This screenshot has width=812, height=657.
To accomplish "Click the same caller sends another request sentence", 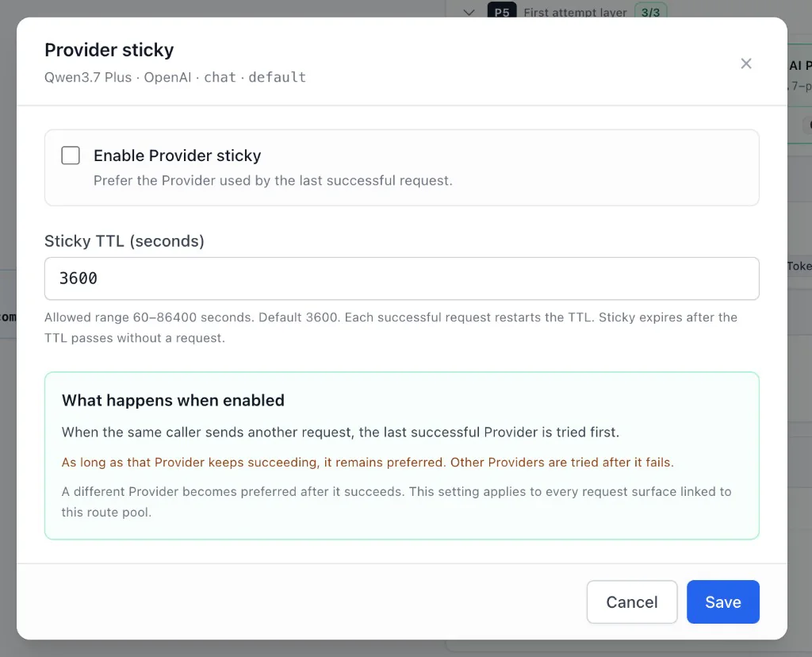I will [x=340, y=432].
